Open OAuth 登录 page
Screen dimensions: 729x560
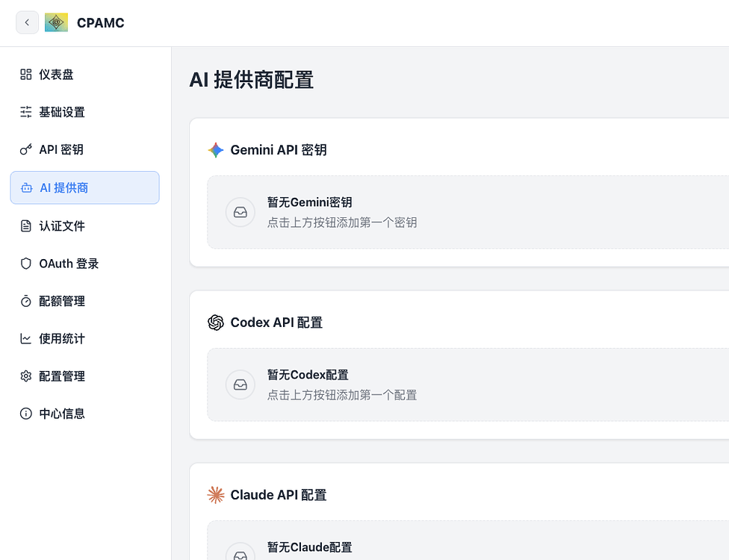click(x=84, y=264)
